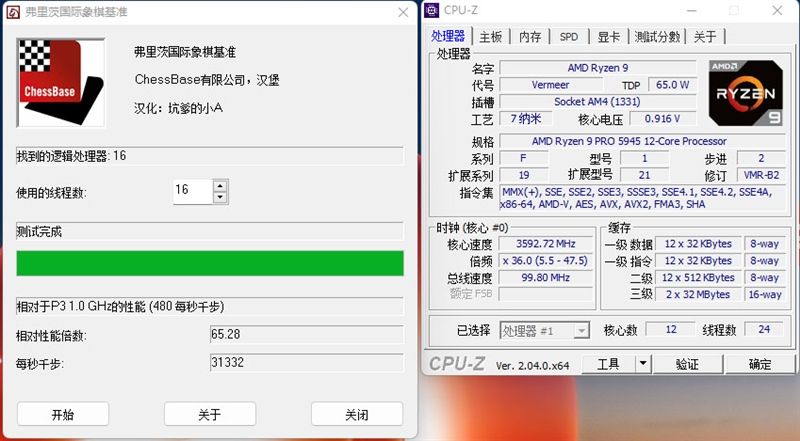The image size is (800, 441).
Task: Expand the 工具 dropdown arrow
Action: coord(643,364)
